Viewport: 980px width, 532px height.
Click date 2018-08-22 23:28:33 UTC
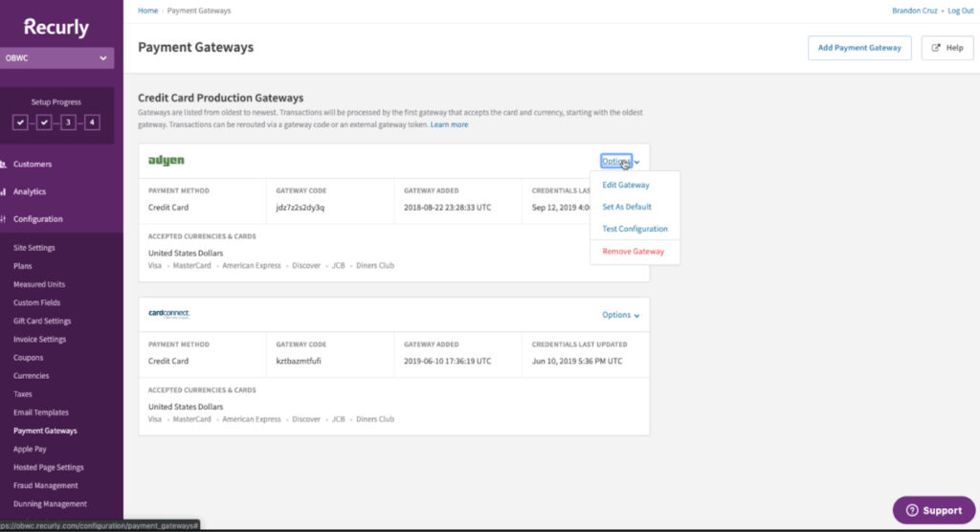tap(447, 208)
